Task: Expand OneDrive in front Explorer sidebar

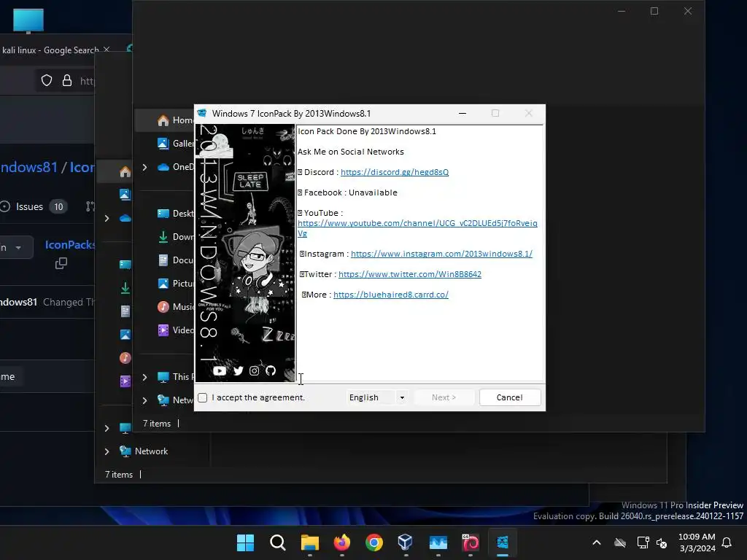Action: pos(145,167)
